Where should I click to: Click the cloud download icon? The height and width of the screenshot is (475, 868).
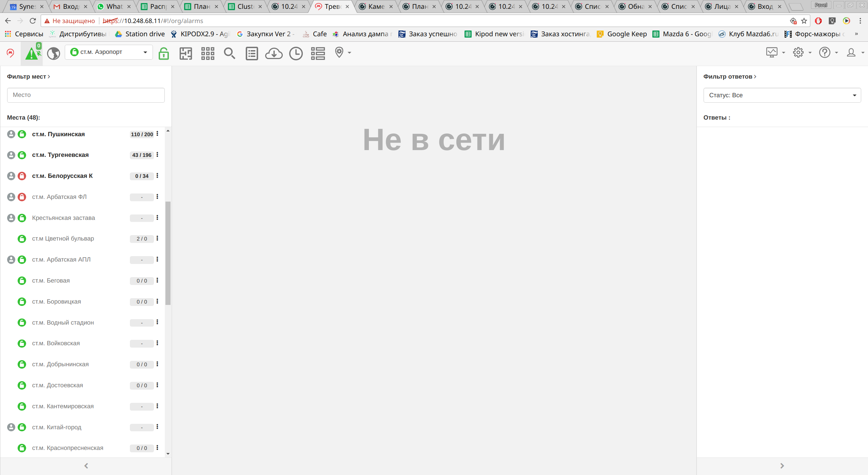pos(274,53)
